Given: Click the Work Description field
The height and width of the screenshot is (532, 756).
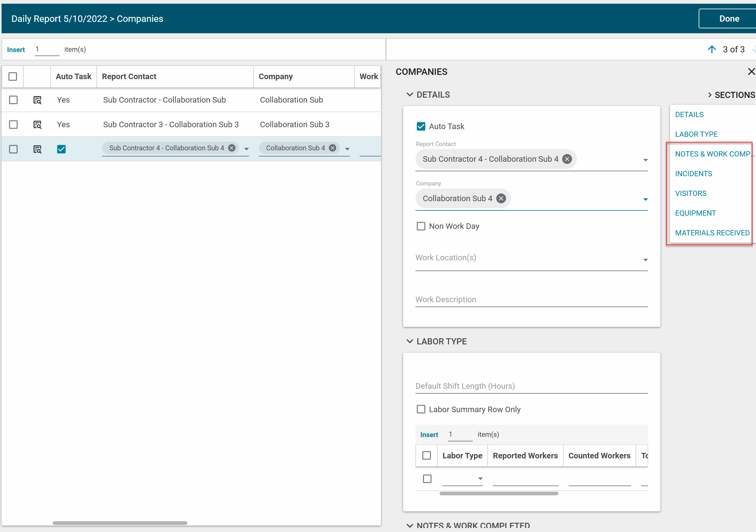Looking at the screenshot, I should pos(531,299).
